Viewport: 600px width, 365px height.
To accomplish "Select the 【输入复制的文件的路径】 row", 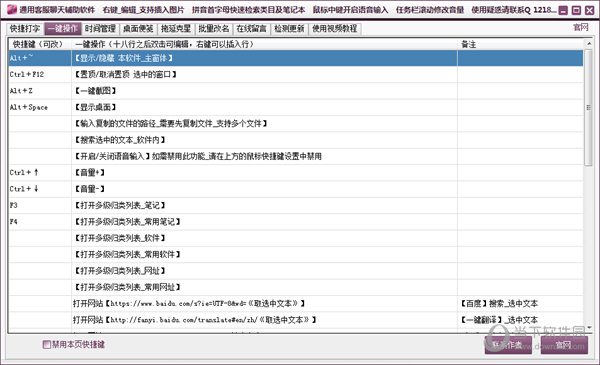I will click(x=296, y=124).
